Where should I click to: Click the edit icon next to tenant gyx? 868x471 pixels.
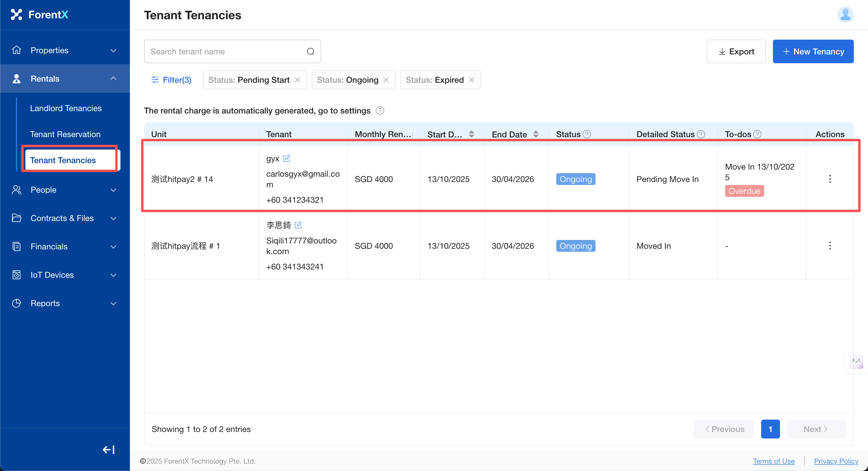click(x=286, y=158)
